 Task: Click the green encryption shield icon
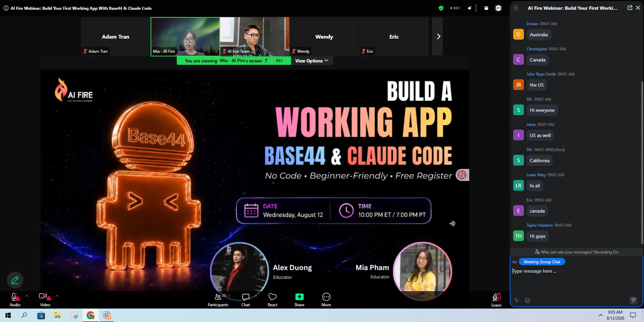[441, 8]
